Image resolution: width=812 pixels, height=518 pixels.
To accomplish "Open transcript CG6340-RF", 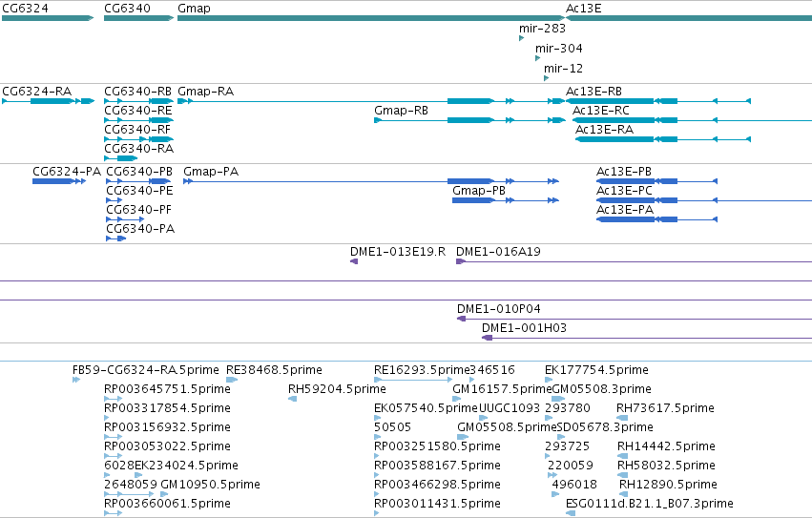I will 137,130.
